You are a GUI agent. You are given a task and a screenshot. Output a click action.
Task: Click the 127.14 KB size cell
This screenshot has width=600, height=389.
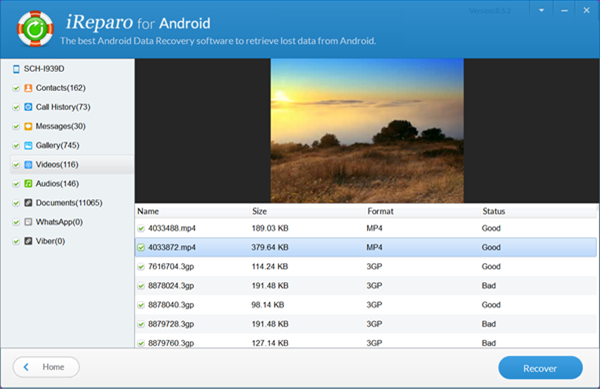click(x=270, y=343)
